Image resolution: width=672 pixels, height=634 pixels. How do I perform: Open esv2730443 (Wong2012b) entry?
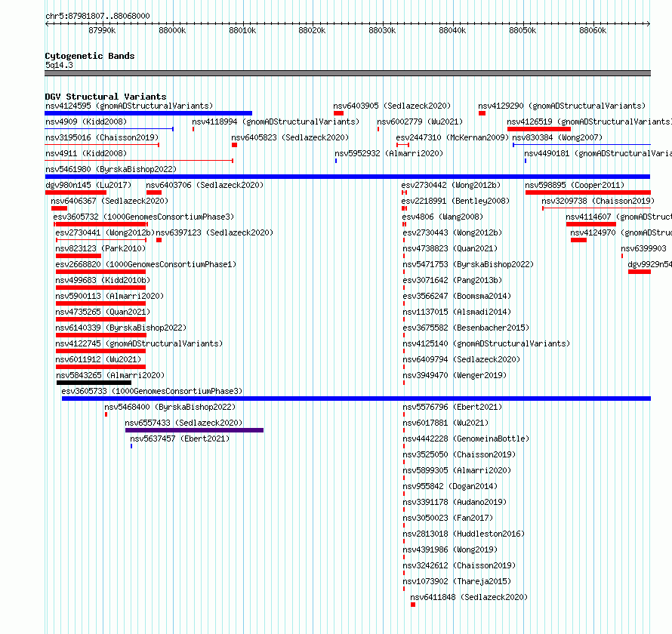[x=452, y=232]
